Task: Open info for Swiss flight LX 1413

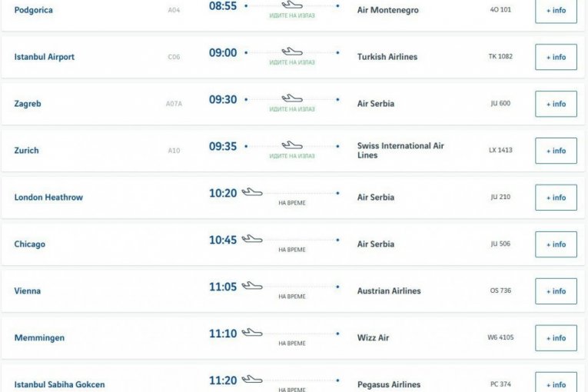Action: pyautogui.click(x=556, y=151)
